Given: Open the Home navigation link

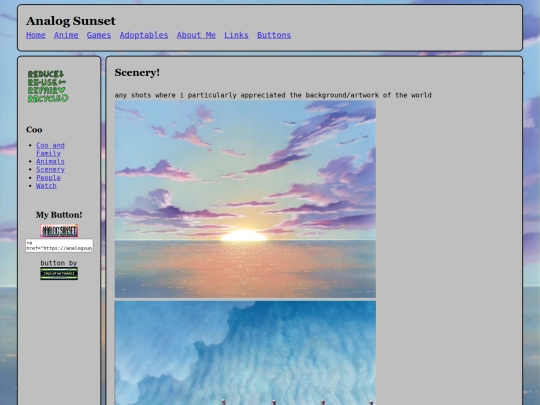Looking at the screenshot, I should [36, 35].
